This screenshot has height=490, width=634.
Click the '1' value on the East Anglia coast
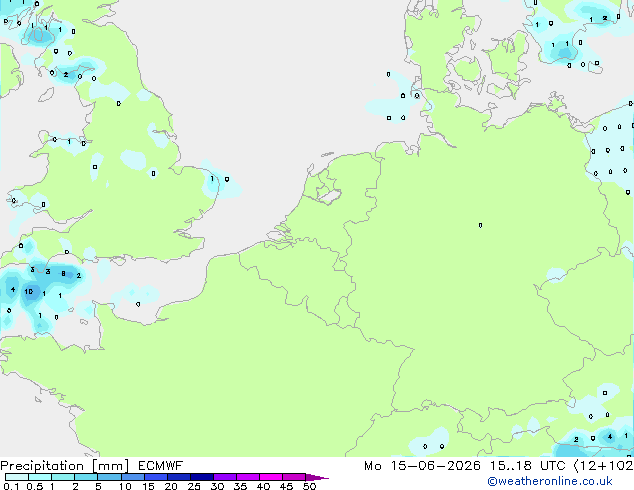click(212, 178)
